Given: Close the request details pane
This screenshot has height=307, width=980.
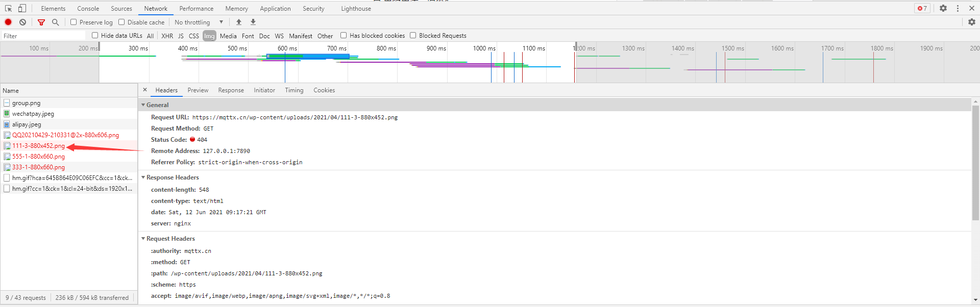Looking at the screenshot, I should point(145,90).
